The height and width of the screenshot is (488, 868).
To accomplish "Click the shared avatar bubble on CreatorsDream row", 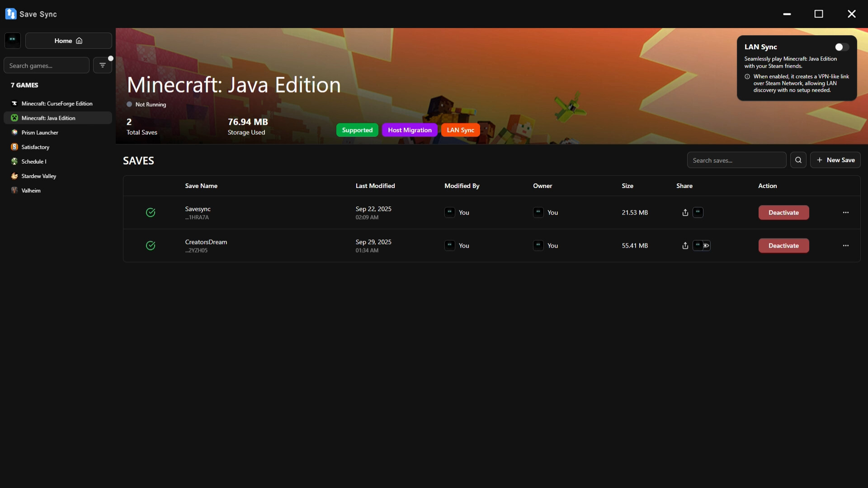I will click(698, 245).
